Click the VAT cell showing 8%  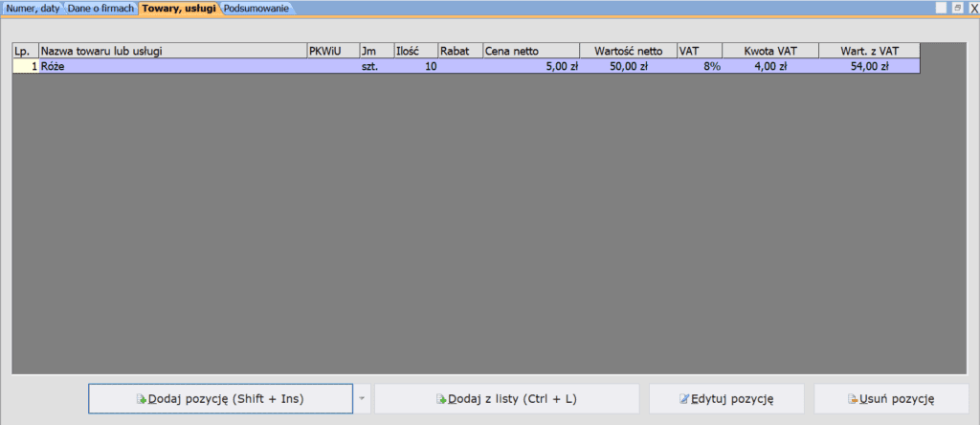click(700, 67)
